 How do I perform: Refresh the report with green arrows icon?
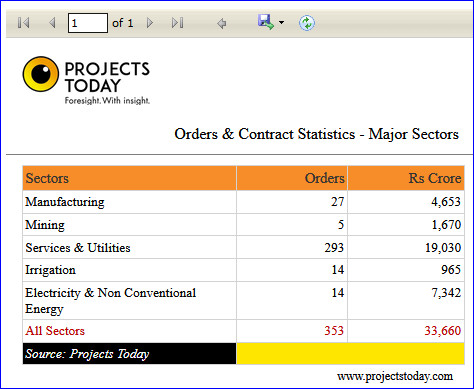pyautogui.click(x=307, y=23)
